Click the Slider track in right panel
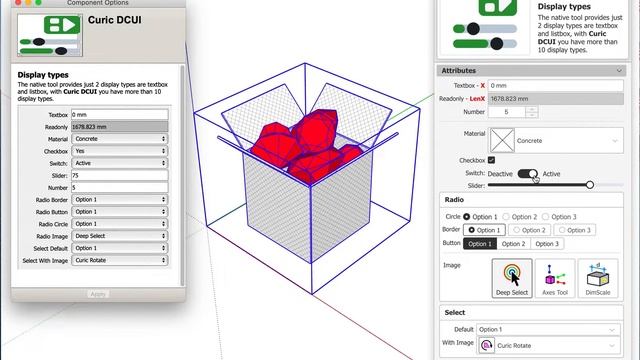 pos(555,185)
